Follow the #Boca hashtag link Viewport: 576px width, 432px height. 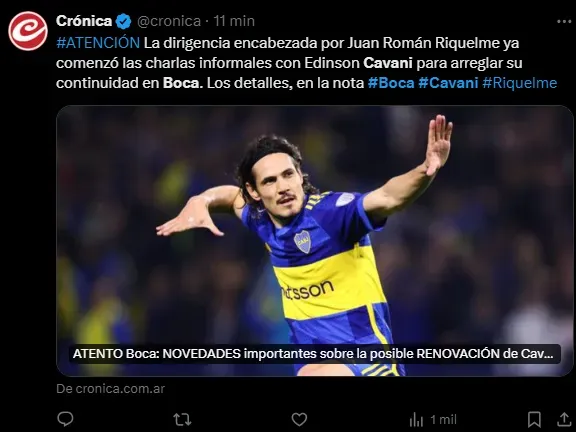(x=391, y=83)
